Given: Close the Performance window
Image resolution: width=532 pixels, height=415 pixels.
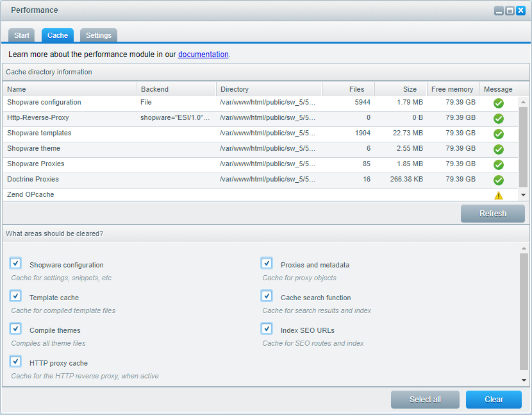Looking at the screenshot, I should [x=520, y=10].
